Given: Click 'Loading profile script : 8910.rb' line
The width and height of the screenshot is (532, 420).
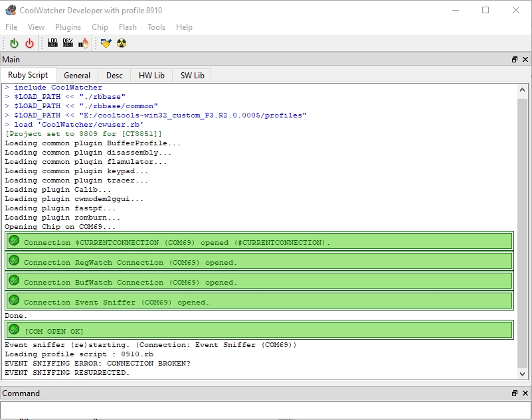Looking at the screenshot, I should [x=79, y=354].
